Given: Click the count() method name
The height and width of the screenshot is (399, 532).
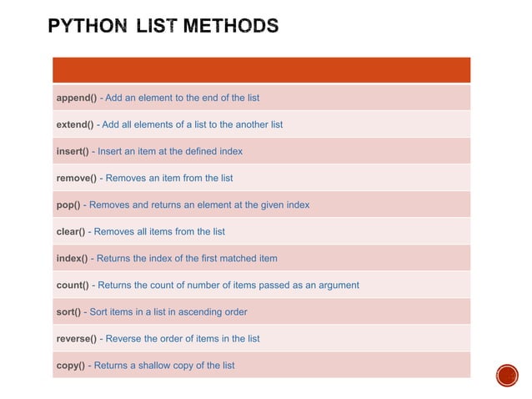Looking at the screenshot, I should click(x=73, y=285).
